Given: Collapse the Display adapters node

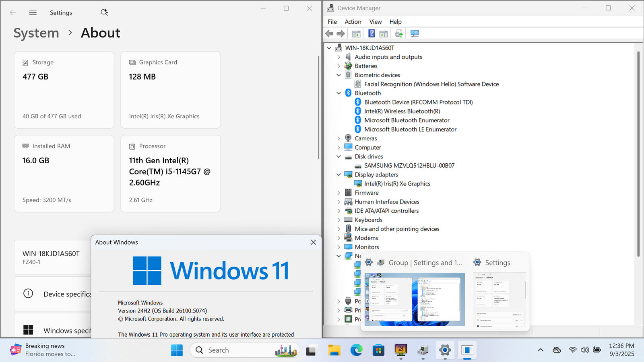Looking at the screenshot, I should point(339,175).
